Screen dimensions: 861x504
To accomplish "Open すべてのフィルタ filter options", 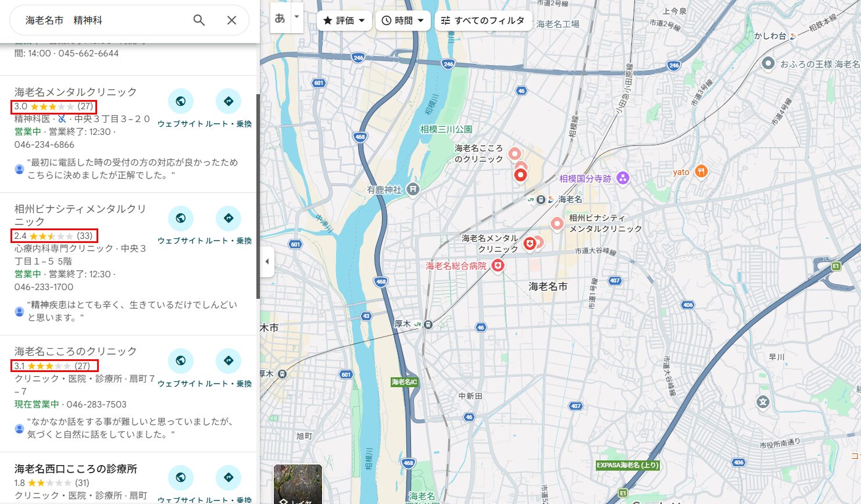I will (x=483, y=20).
